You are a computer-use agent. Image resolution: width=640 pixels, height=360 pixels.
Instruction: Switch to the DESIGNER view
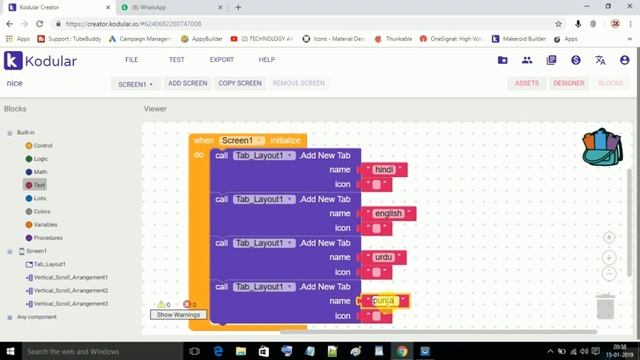pyautogui.click(x=569, y=83)
